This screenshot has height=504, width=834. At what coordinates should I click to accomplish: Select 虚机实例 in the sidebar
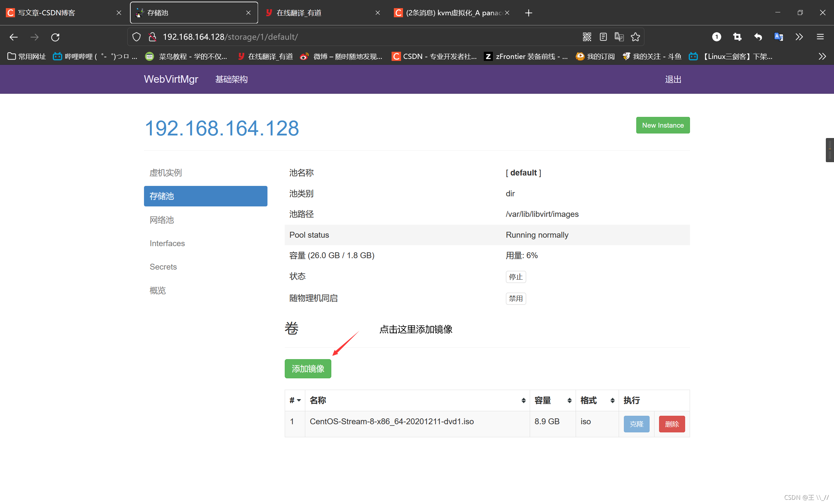coord(206,173)
